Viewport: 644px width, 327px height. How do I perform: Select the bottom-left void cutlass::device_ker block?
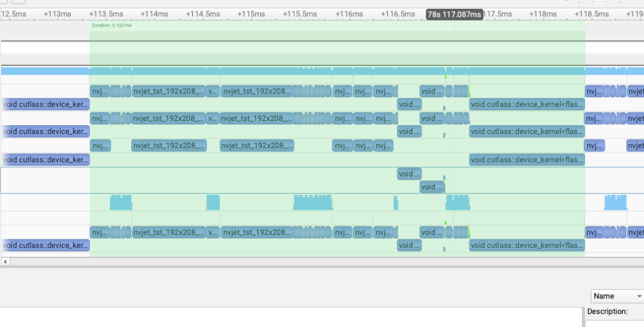tap(45, 245)
